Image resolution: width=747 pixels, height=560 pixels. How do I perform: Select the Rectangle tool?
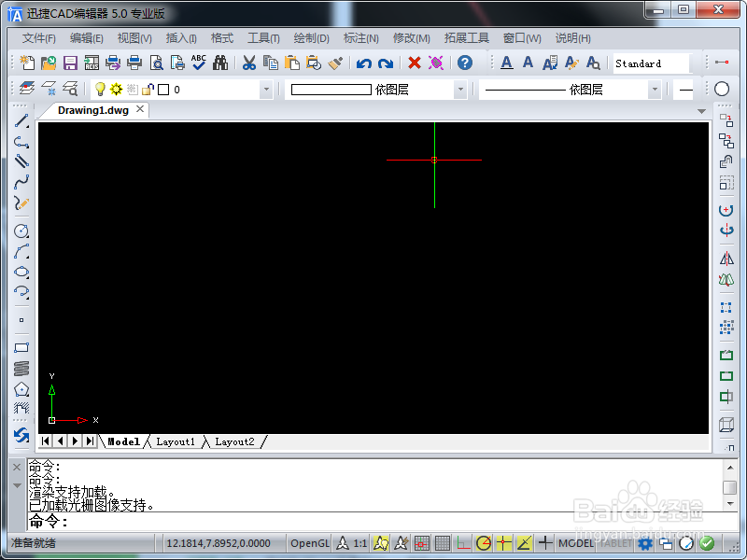(x=21, y=347)
